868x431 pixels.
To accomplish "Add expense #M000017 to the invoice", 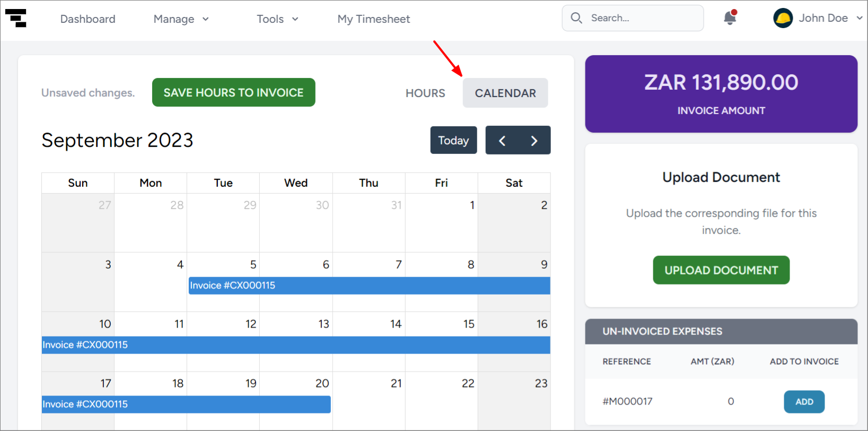I will pos(804,402).
